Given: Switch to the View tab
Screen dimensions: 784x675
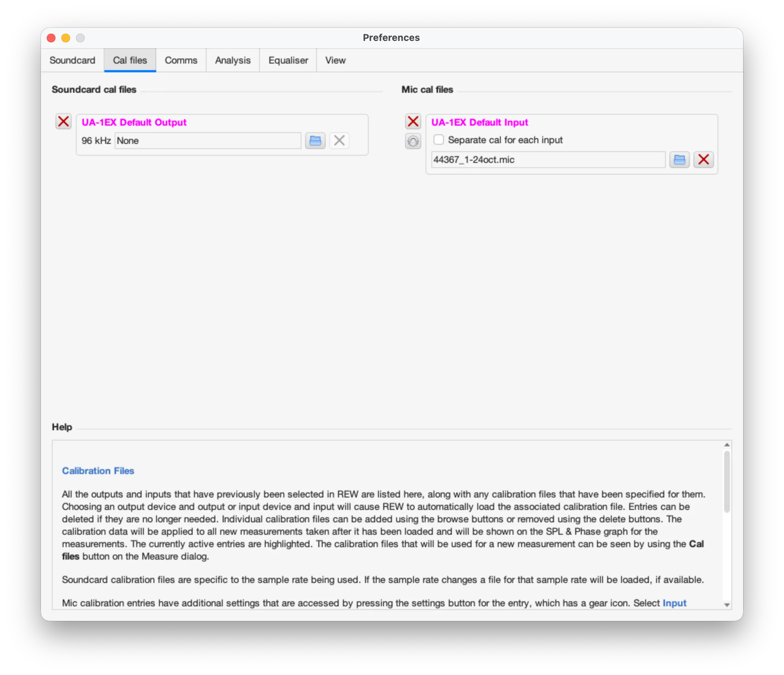Looking at the screenshot, I should (335, 60).
